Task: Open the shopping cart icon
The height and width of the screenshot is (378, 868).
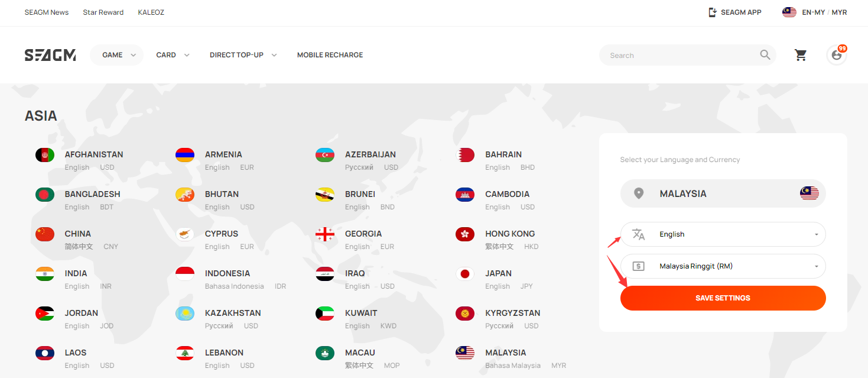Action: [801, 55]
